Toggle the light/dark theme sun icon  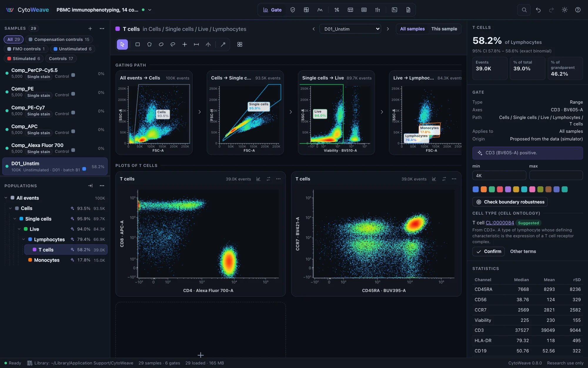pos(564,10)
